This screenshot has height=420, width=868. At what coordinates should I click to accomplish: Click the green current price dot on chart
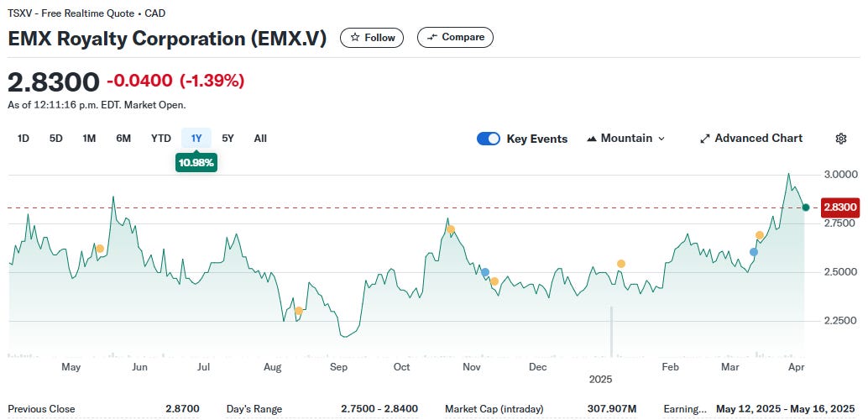(x=805, y=207)
